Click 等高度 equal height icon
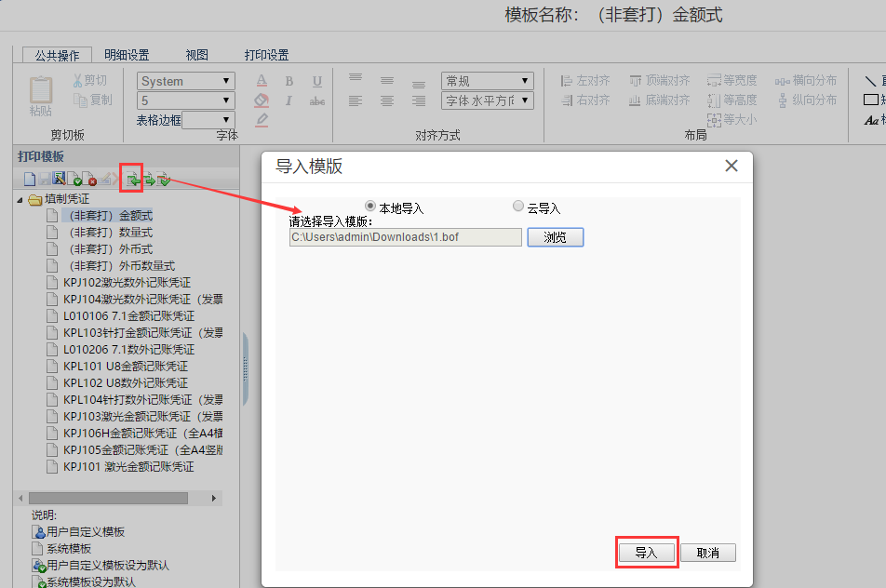The height and width of the screenshot is (588, 886). pos(714,100)
